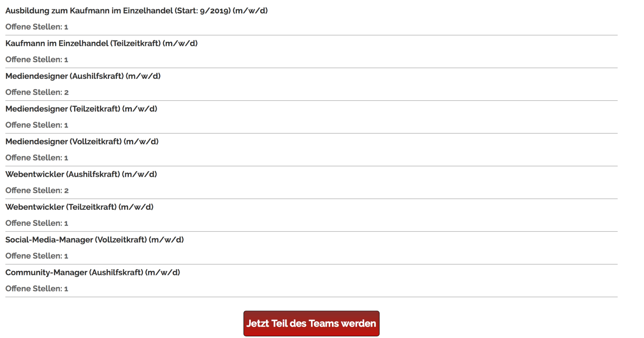
Task: Click Community-Manager (Aushilfskraft) job title
Action: click(x=93, y=273)
